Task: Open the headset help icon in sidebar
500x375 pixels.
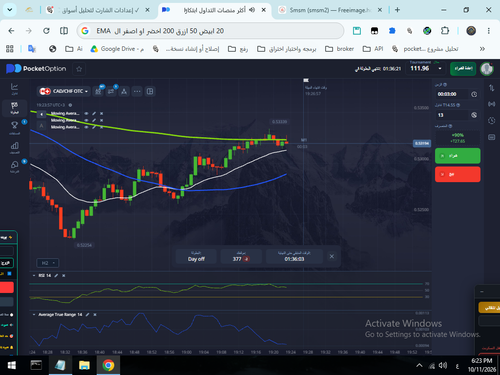Action: 14,166
